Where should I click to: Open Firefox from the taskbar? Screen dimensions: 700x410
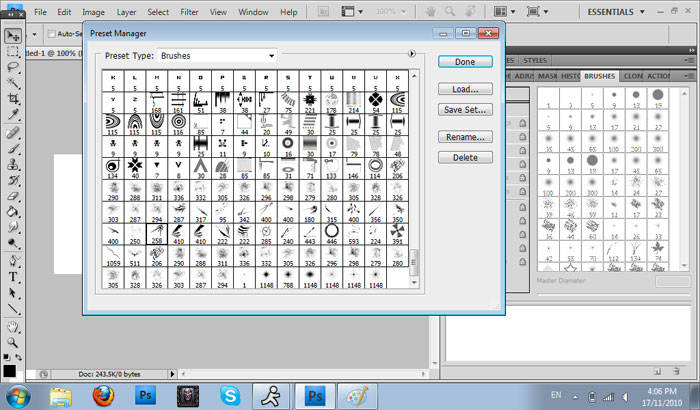click(103, 396)
